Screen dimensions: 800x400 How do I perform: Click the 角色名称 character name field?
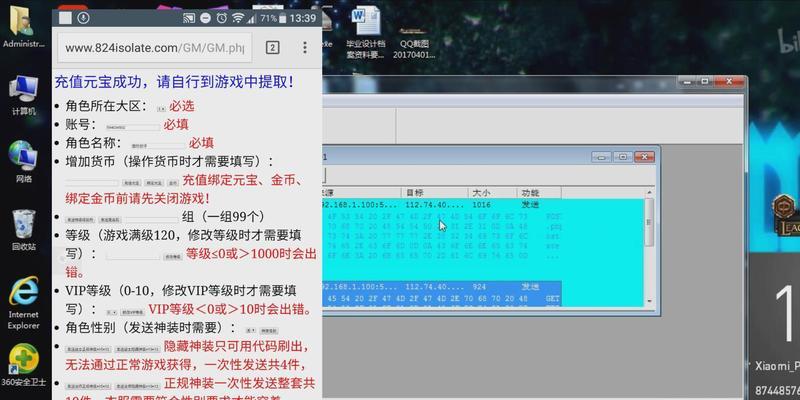pyautogui.click(x=158, y=145)
